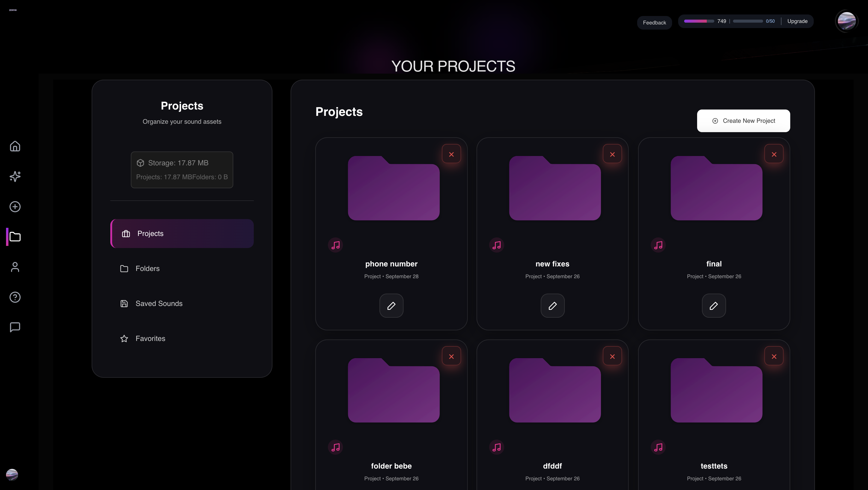Click the Feedback button
This screenshot has width=868, height=490.
pyautogui.click(x=654, y=23)
